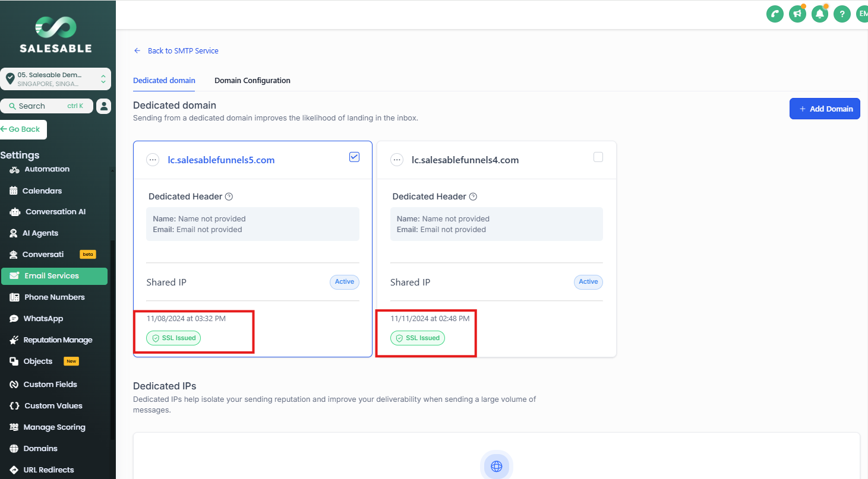Click the settings sidebar scrollbar
This screenshot has height=479, width=868.
(x=112, y=340)
